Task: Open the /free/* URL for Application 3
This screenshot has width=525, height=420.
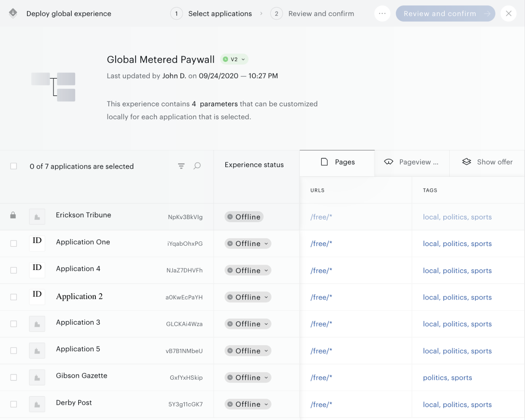Action: pyautogui.click(x=321, y=324)
